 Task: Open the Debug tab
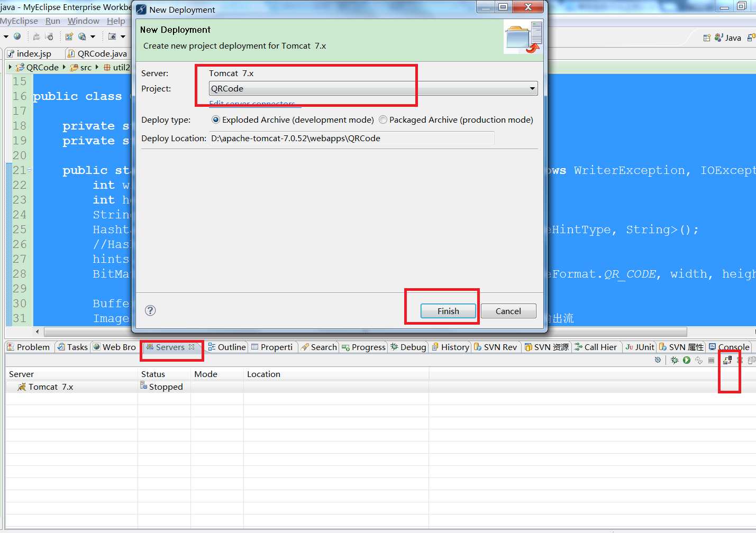[x=408, y=347]
